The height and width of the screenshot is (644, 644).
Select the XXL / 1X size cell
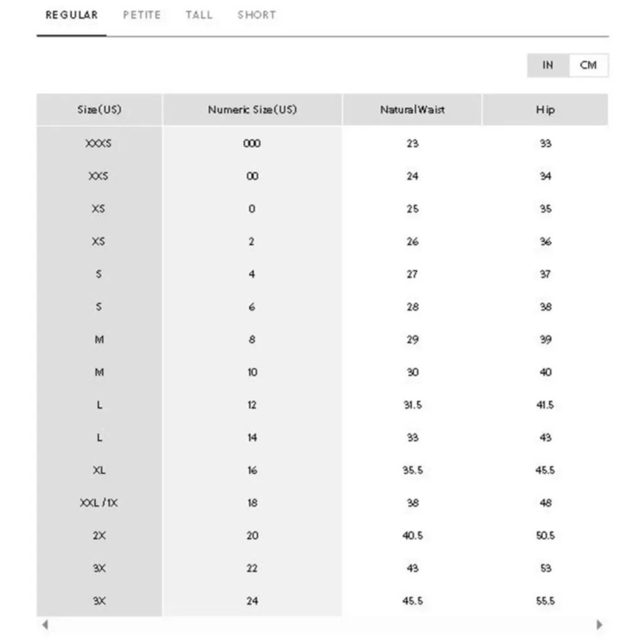[x=99, y=503]
